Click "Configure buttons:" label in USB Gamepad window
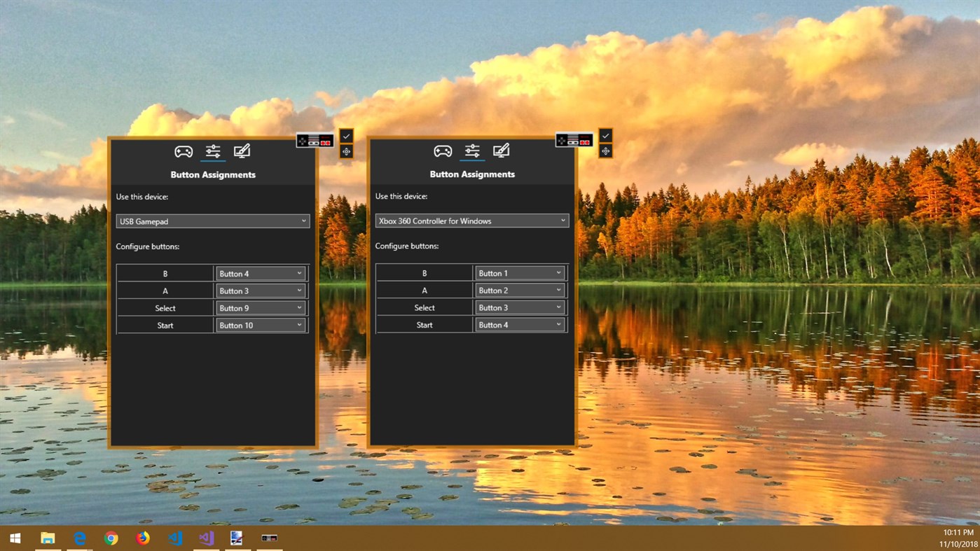This screenshot has height=551, width=980. coord(148,247)
